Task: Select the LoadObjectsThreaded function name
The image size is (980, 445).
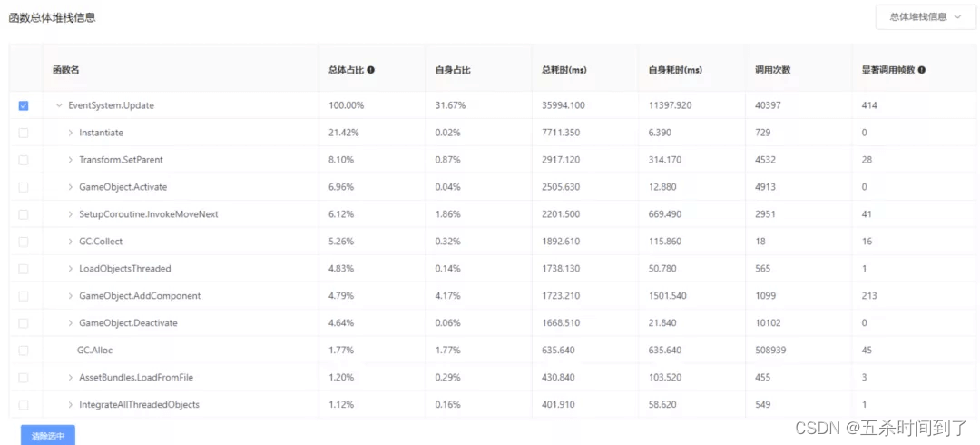Action: pyautogui.click(x=125, y=269)
